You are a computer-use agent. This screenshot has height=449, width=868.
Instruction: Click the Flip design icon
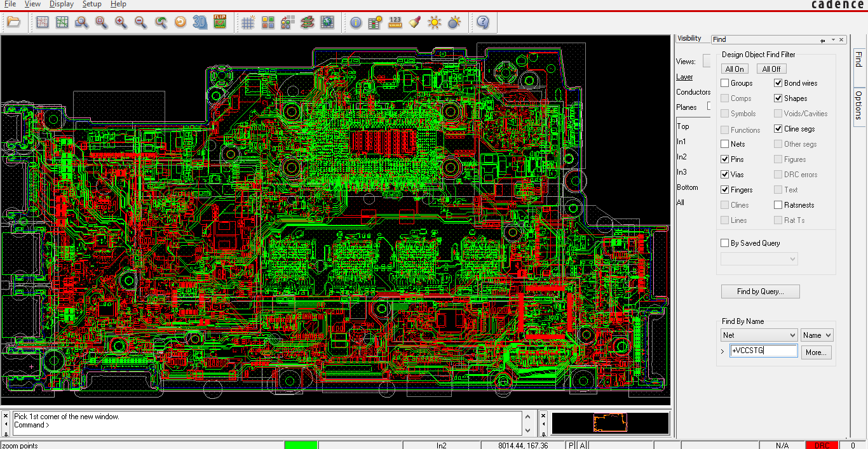(220, 22)
